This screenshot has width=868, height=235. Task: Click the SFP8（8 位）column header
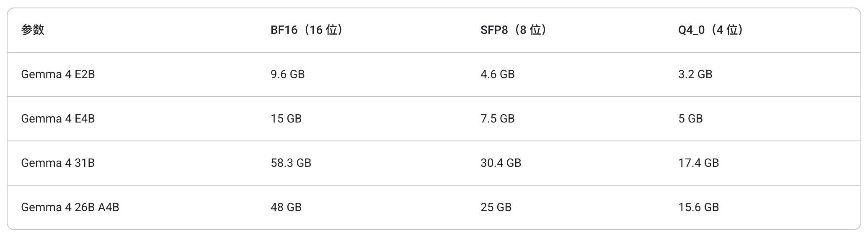click(514, 30)
